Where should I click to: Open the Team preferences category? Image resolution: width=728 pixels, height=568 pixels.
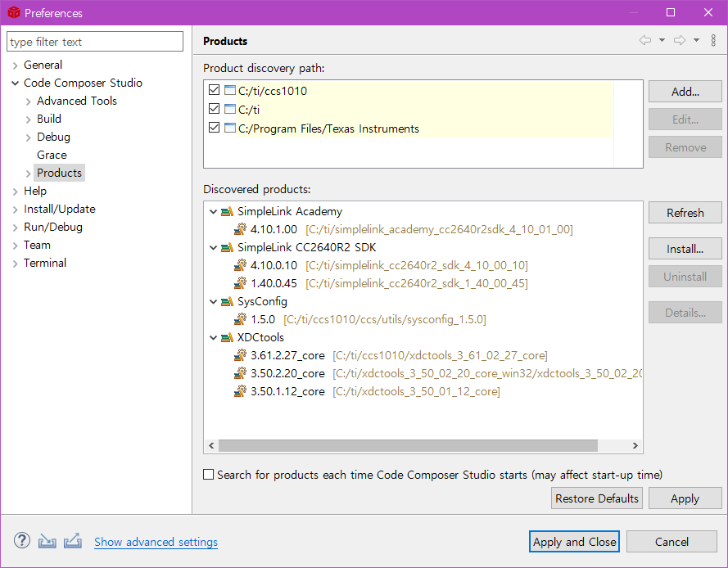(x=37, y=245)
